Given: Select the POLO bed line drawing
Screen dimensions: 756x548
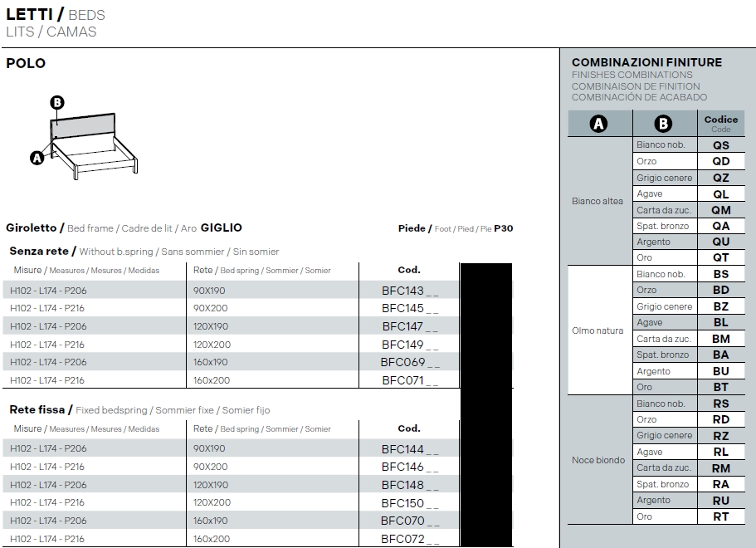Looking at the screenshot, I should coord(84,139).
